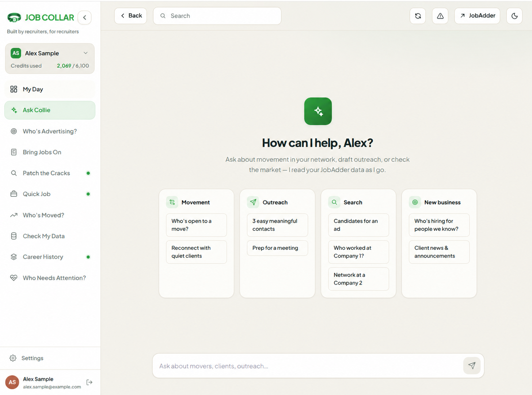Open My Day from the sidebar

(x=50, y=89)
